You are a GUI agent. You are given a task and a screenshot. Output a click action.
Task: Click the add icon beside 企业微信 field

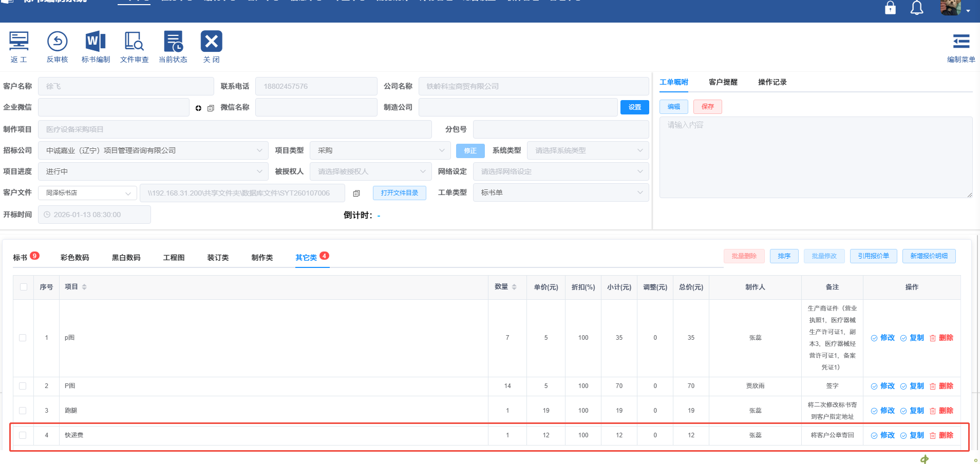198,108
